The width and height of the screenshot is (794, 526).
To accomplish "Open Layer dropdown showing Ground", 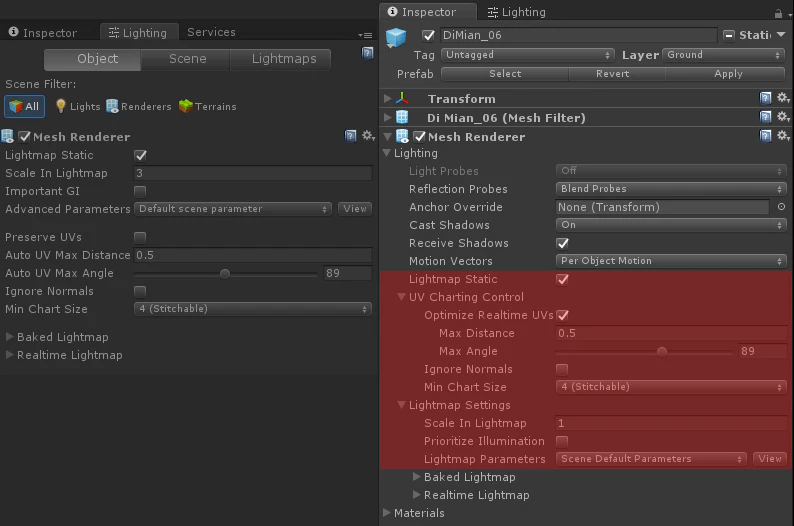I will point(724,55).
